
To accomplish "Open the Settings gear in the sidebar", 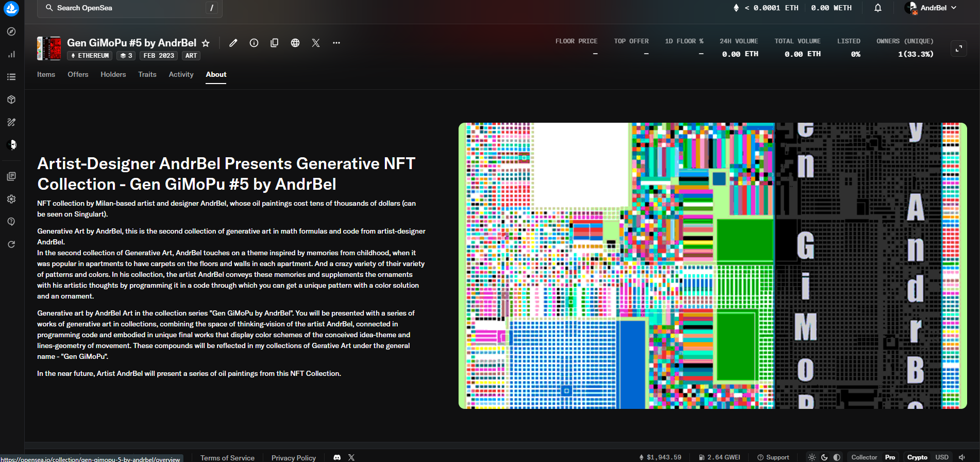I will (x=11, y=199).
